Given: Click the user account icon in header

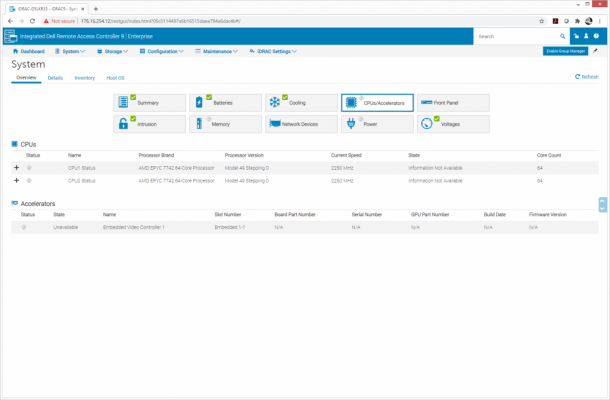Looking at the screenshot, I should 586,36.
